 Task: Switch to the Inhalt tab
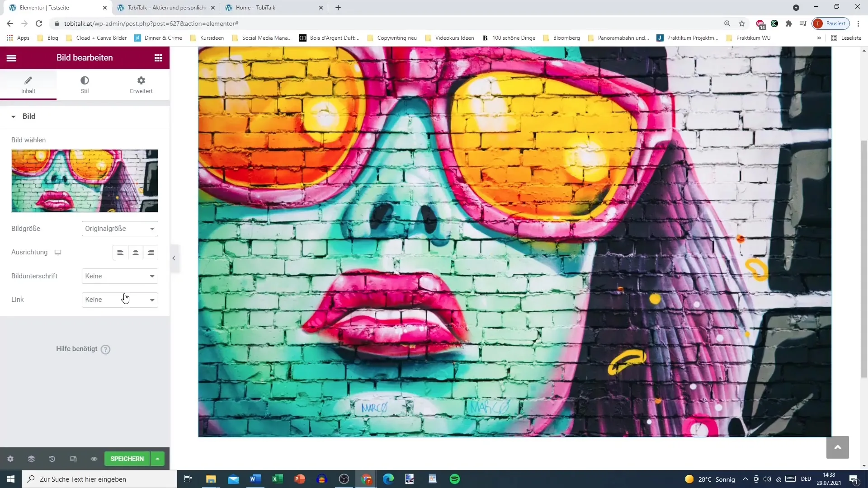(28, 85)
